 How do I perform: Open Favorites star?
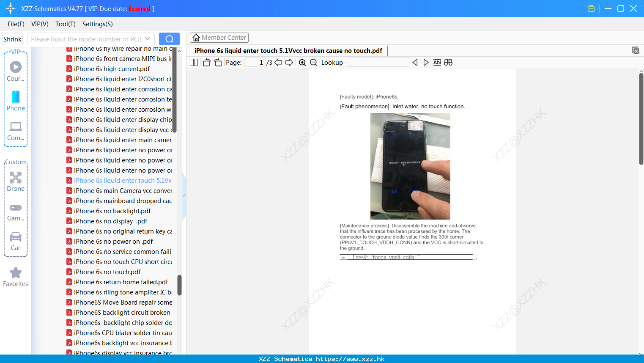pos(16,277)
